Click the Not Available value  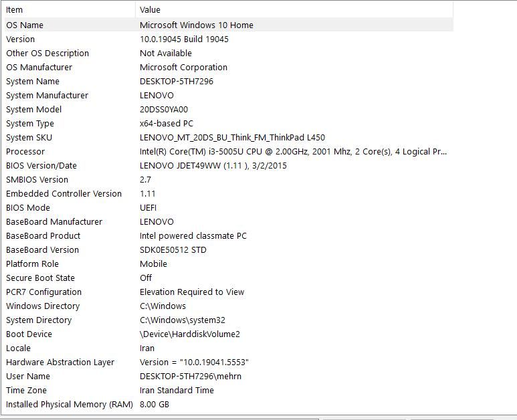165,53
